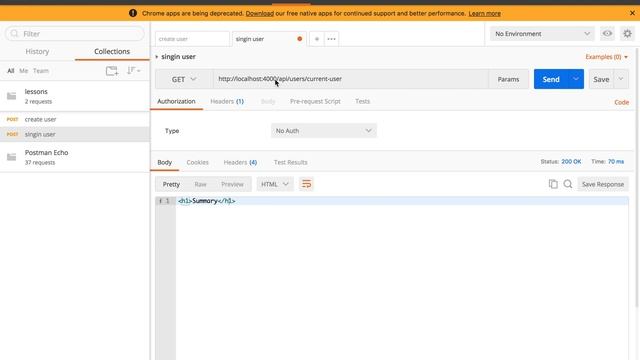Click the new collection folder icon
Screen dimensions: 640x360
112,71
